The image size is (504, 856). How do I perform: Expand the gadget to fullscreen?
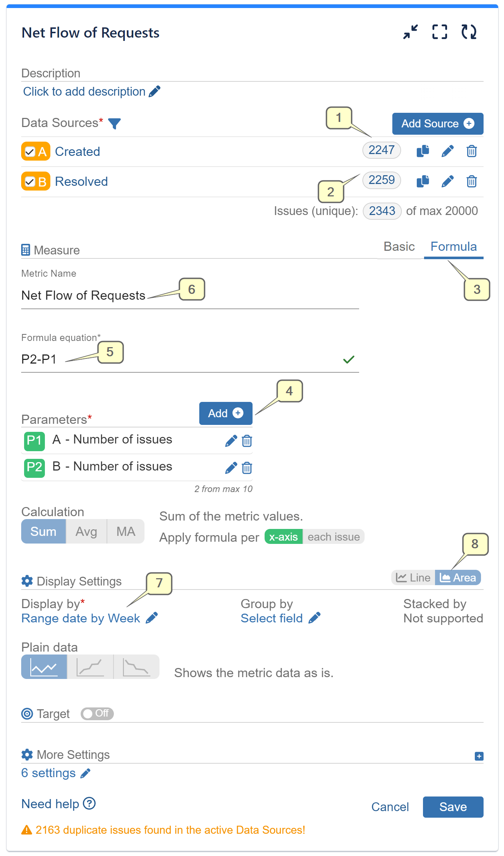pos(439,32)
